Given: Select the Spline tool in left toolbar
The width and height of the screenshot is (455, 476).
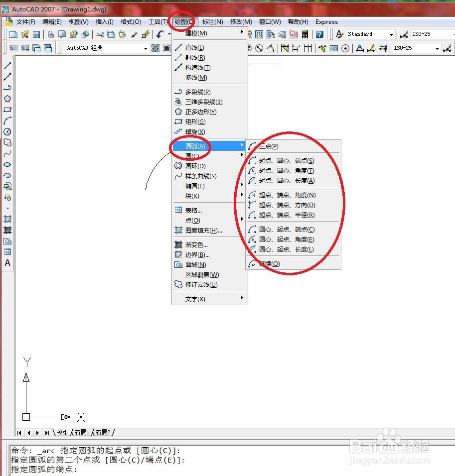Looking at the screenshot, I should (7, 154).
